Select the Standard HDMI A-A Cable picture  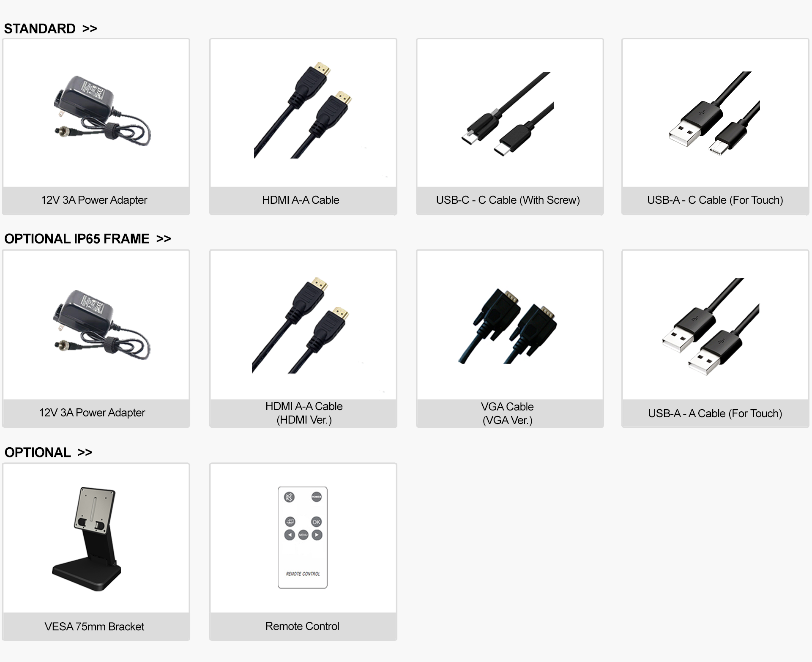(303, 111)
